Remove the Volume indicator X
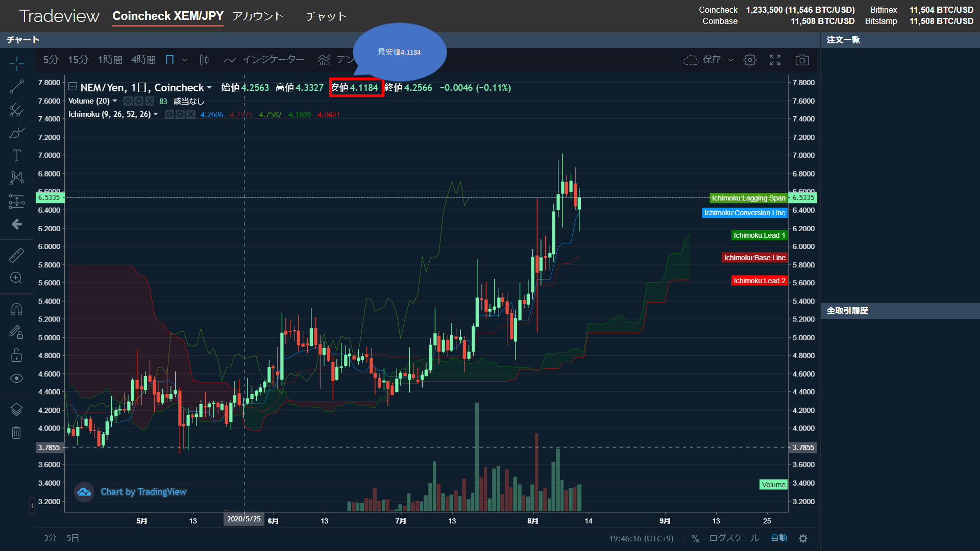 click(150, 101)
